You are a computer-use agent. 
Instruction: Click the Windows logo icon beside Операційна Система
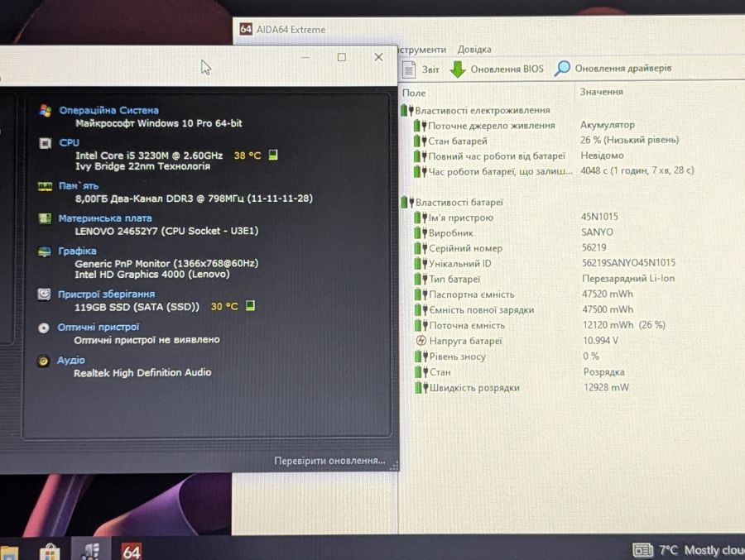46,111
